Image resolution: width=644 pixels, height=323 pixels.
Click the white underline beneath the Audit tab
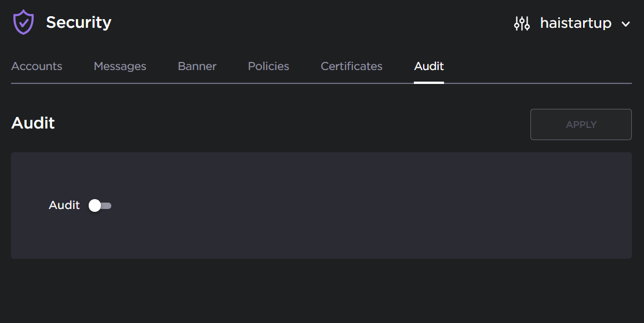pos(429,82)
